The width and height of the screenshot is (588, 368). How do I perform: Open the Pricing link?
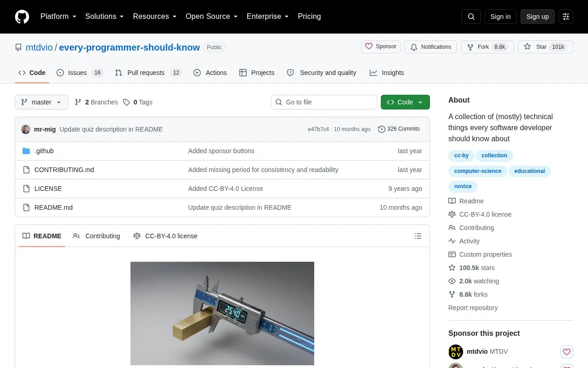pyautogui.click(x=309, y=17)
